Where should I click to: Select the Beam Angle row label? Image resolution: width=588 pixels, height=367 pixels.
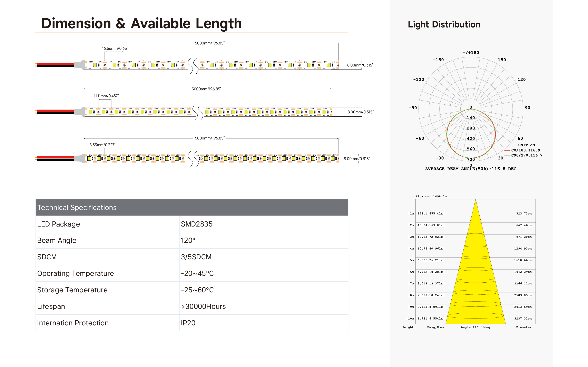(x=57, y=240)
